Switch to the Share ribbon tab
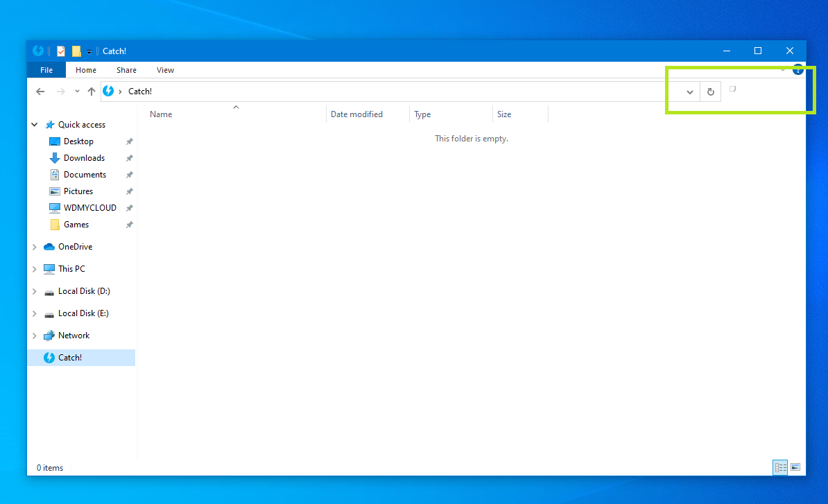 [x=126, y=69]
